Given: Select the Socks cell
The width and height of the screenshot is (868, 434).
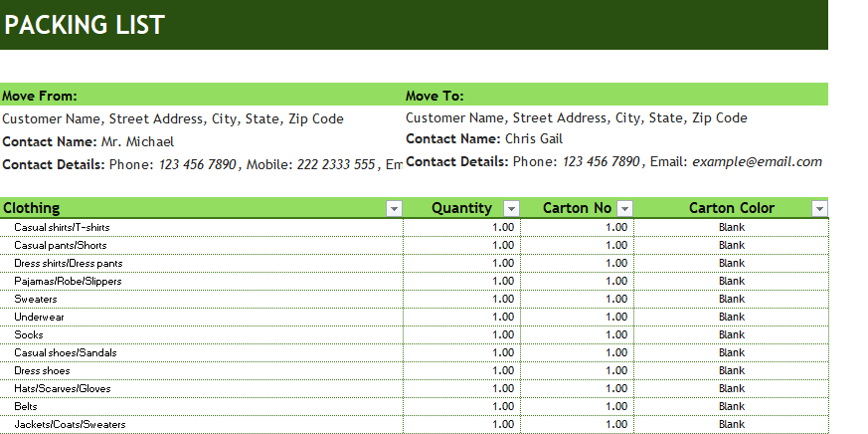Looking at the screenshot, I should [202, 334].
